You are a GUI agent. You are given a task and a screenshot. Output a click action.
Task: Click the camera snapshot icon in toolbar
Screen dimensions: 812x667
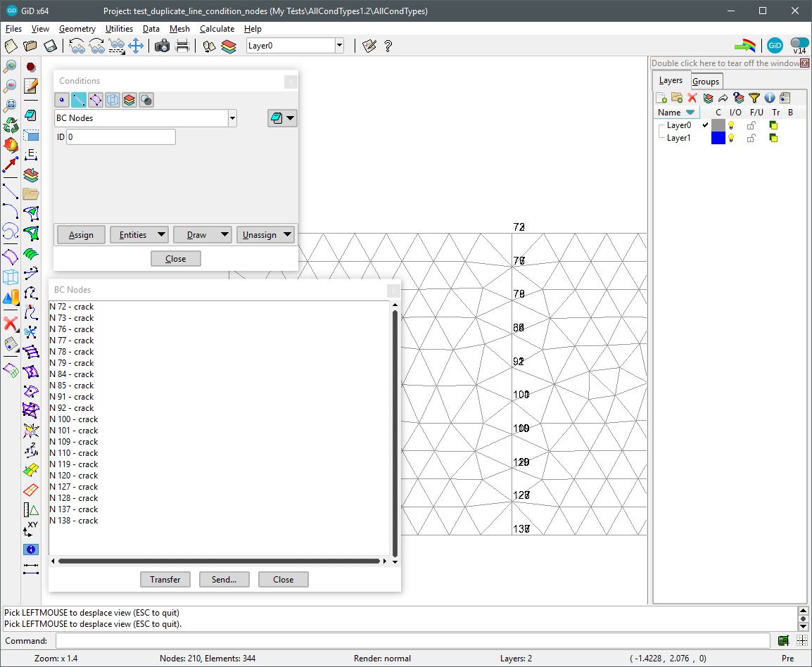(x=162, y=46)
